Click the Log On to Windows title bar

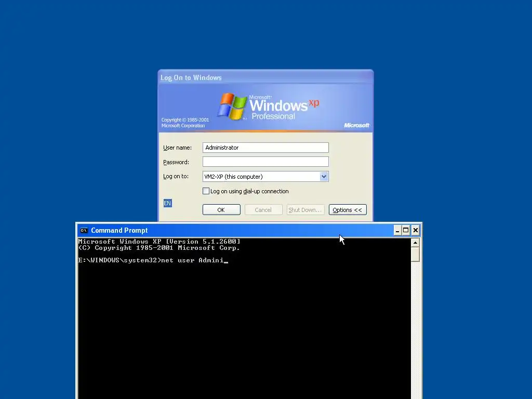tap(265, 77)
